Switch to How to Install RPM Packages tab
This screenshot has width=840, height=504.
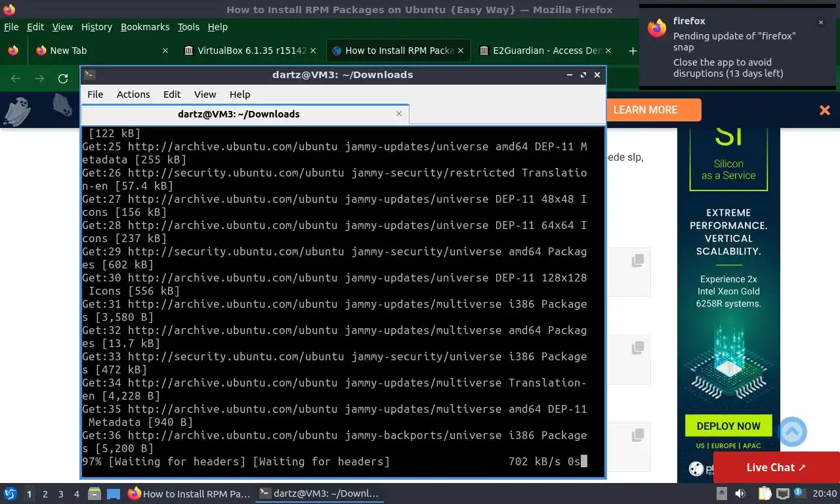pos(398,51)
